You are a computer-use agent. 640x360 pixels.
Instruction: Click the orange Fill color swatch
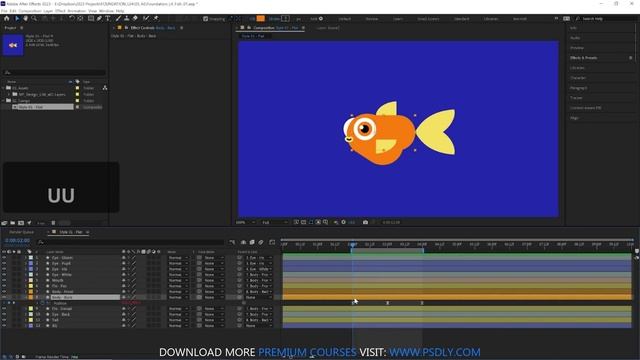pos(260,19)
